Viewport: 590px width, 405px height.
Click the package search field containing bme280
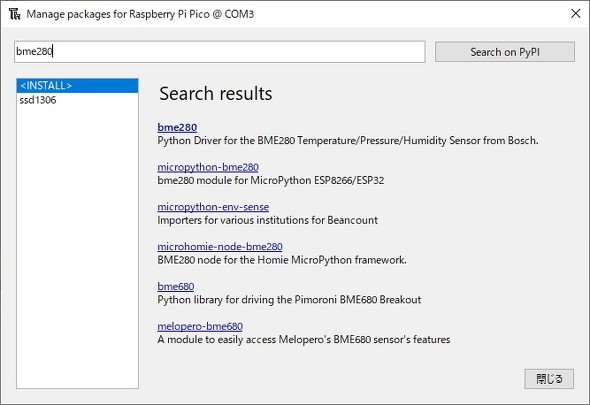pos(220,52)
